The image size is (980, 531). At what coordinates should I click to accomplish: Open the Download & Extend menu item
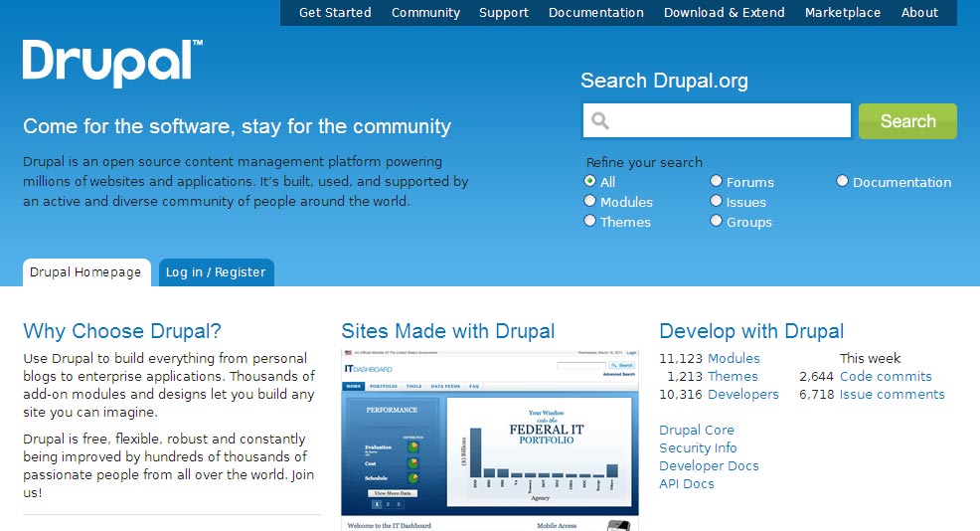point(724,13)
